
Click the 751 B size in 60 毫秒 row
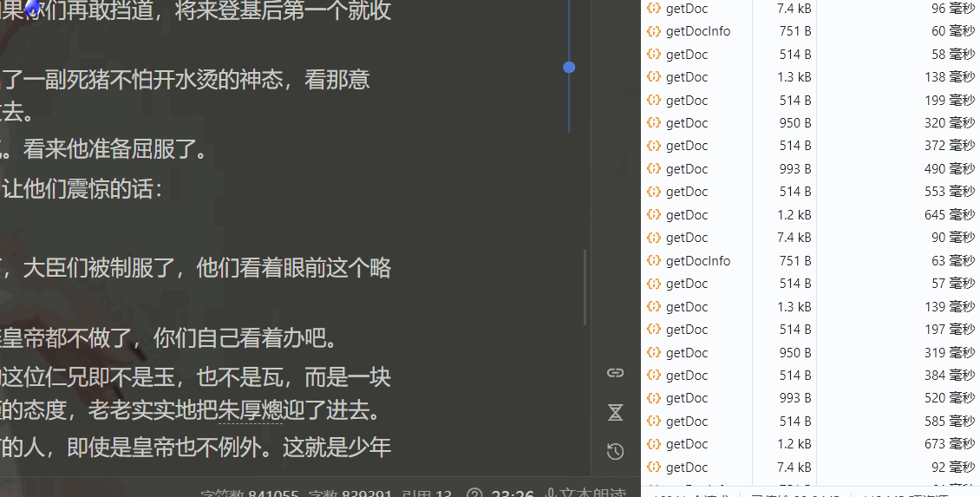click(x=795, y=30)
